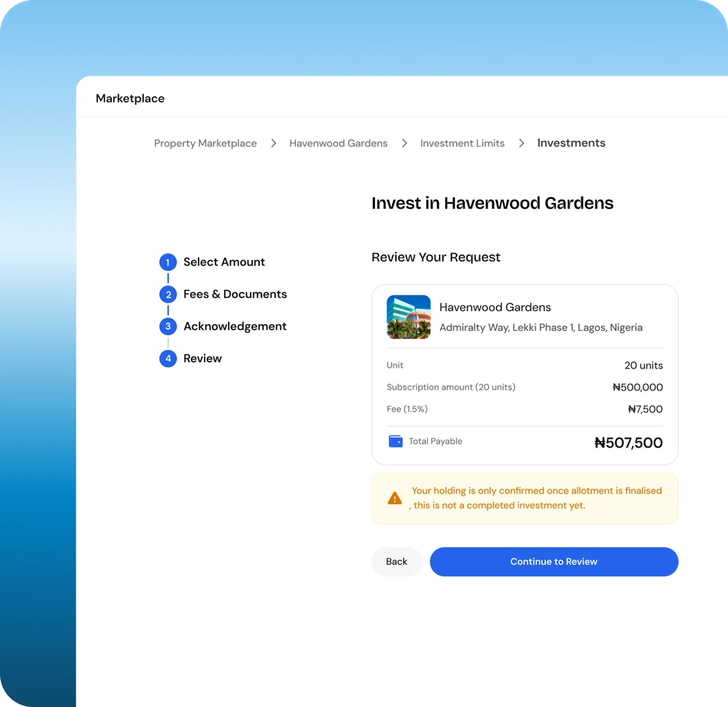Screen dimensions: 728x707
Task: Click the Back button
Action: click(396, 561)
